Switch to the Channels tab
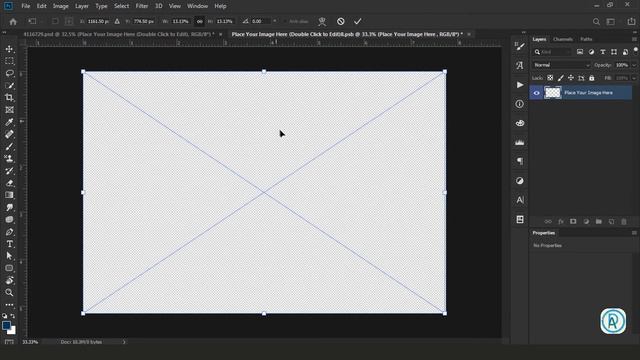Image resolution: width=640 pixels, height=360 pixels. coord(563,39)
